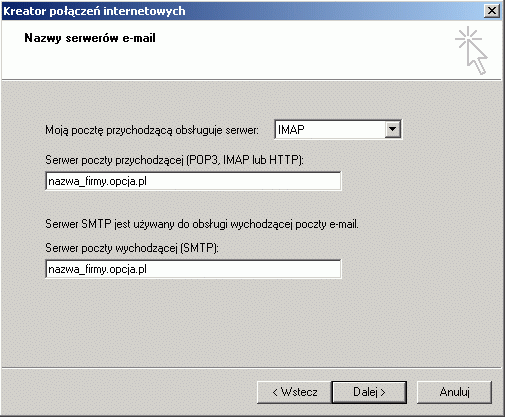Focus the incoming mail server input field
Screen dimensions: 505x417
pyautogui.click(x=193, y=181)
